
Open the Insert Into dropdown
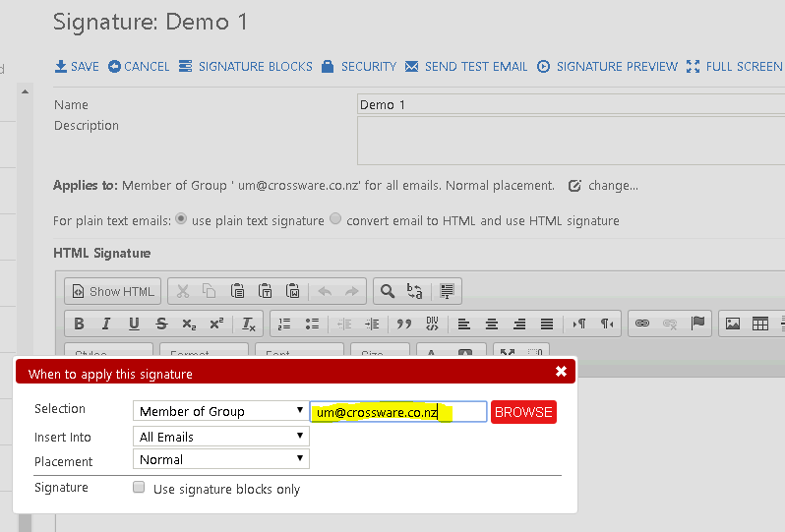tap(220, 437)
